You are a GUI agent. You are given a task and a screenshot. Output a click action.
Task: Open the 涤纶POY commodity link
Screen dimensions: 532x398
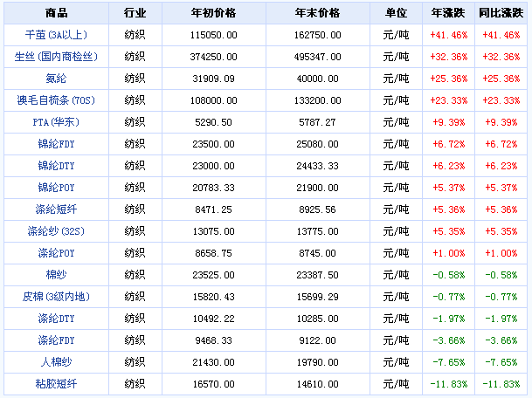[54, 252]
